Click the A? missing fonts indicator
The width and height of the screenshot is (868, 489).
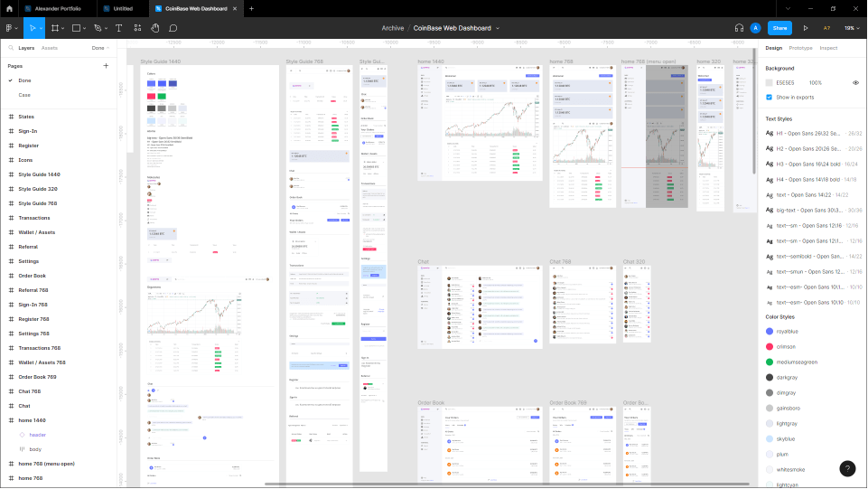pyautogui.click(x=826, y=28)
